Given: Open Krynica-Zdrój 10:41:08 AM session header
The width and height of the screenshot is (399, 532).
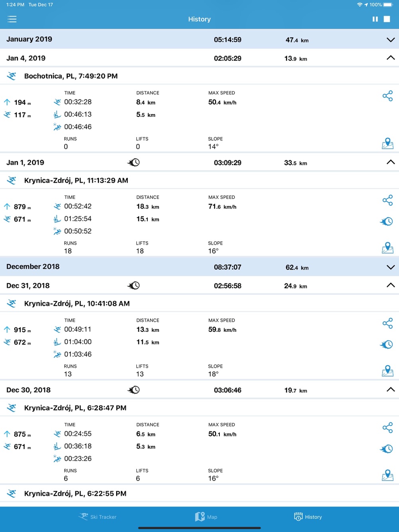Looking at the screenshot, I should (x=199, y=304).
